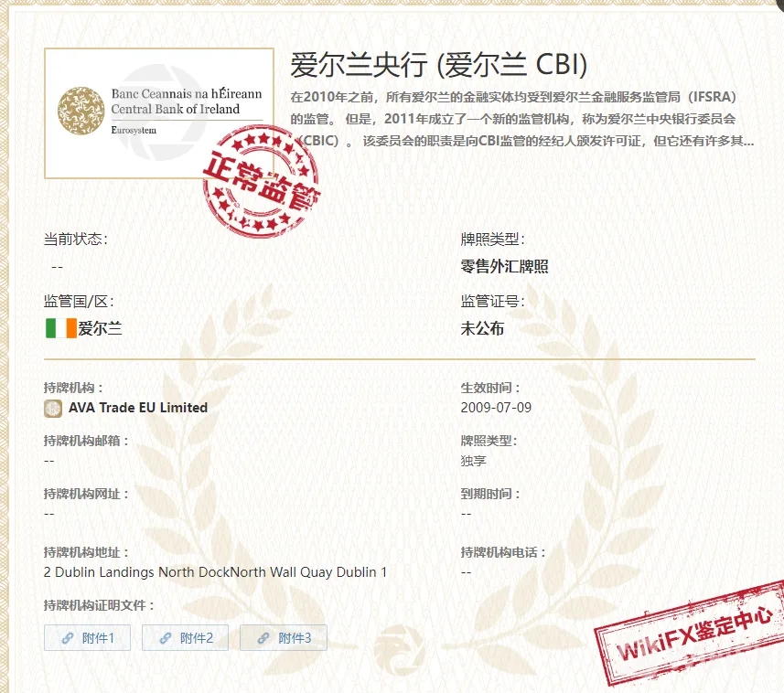Click the country name 爱尔兰

100,328
